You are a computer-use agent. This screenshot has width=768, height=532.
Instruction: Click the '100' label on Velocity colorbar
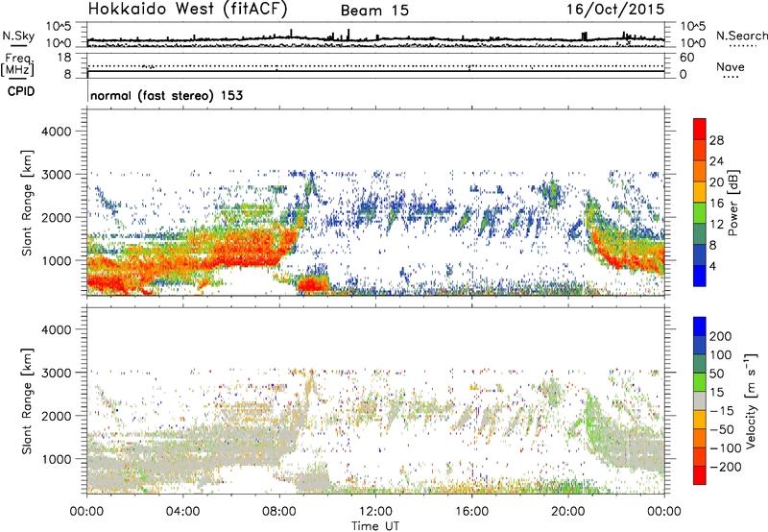point(721,355)
